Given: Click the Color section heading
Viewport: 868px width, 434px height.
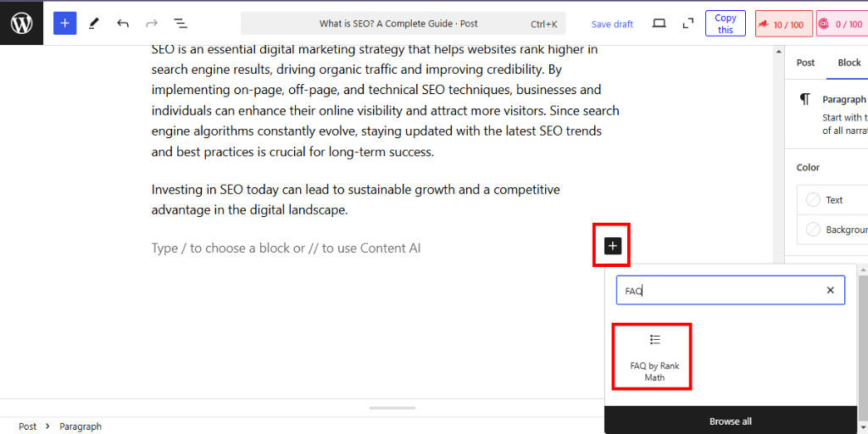Looking at the screenshot, I should pos(808,167).
